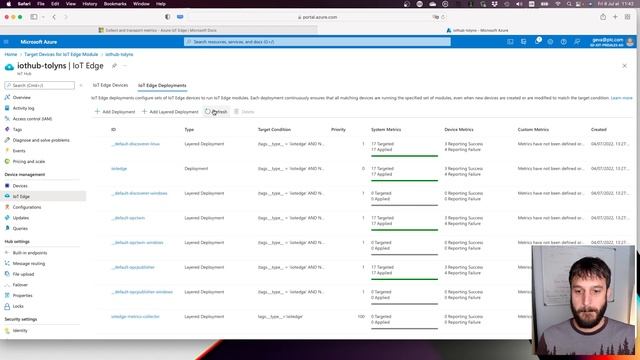
Task: Open Message routing in the sidebar
Action: [29, 263]
